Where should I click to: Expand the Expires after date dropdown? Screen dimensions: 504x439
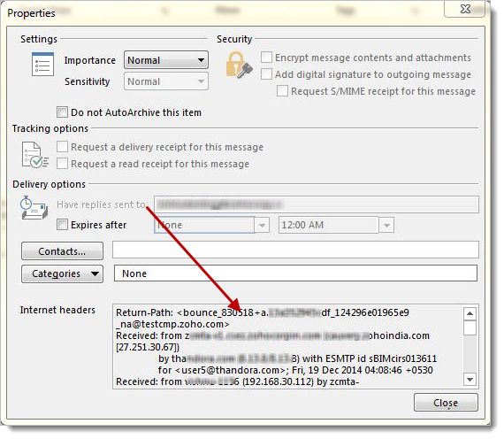point(262,225)
